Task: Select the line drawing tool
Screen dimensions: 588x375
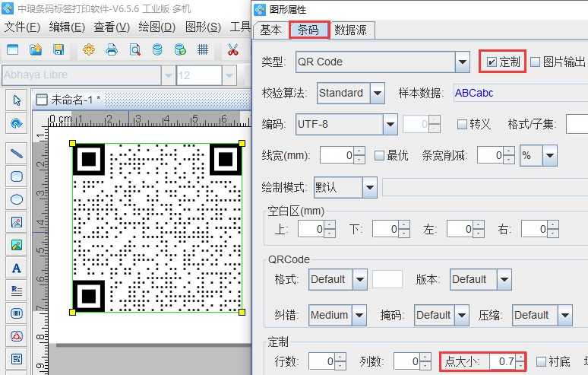Action: coord(17,154)
